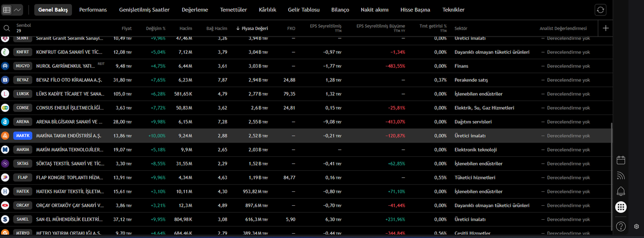Click the LUKSK company logo

click(x=5, y=94)
